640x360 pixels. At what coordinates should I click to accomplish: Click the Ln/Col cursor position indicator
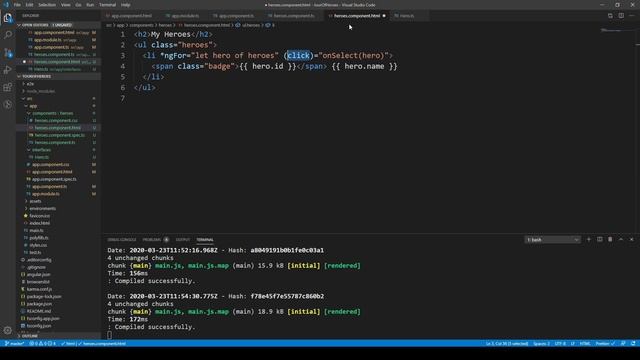pos(507,344)
